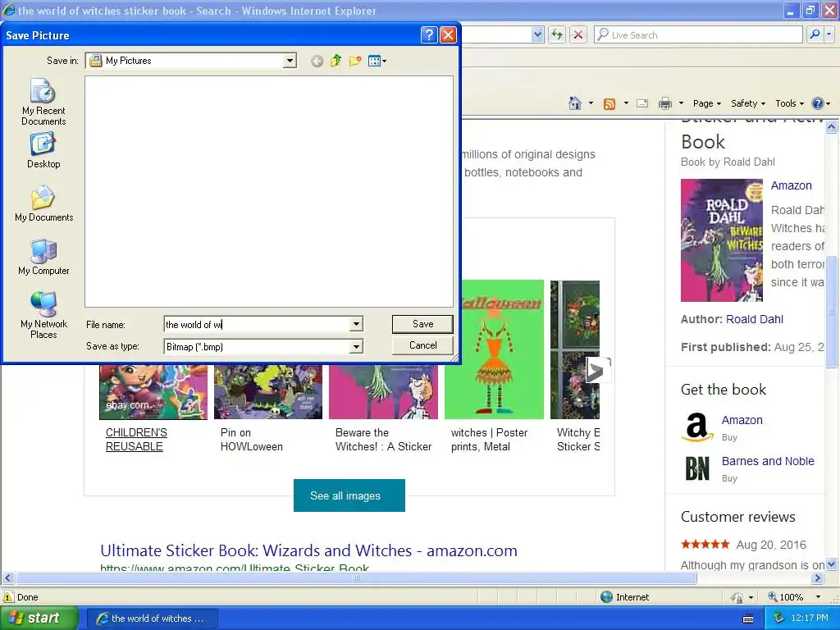Open the Home button dropdown arrow

pos(591,103)
